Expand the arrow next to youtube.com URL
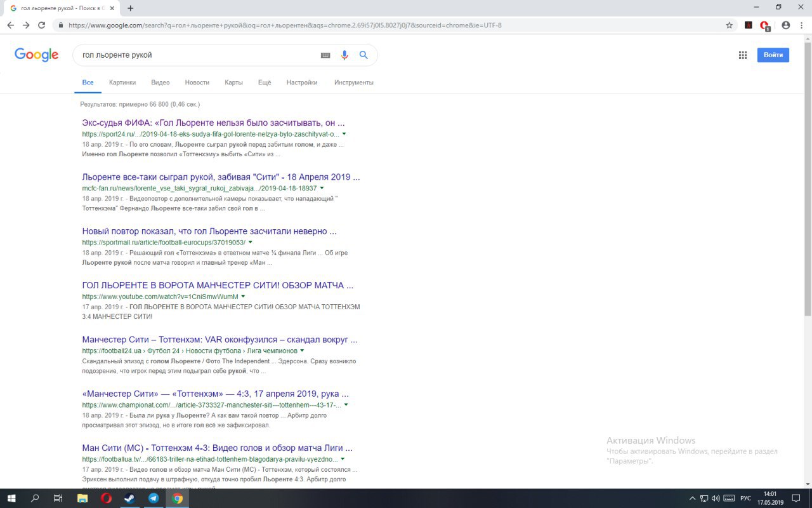The height and width of the screenshot is (508, 812). click(243, 297)
